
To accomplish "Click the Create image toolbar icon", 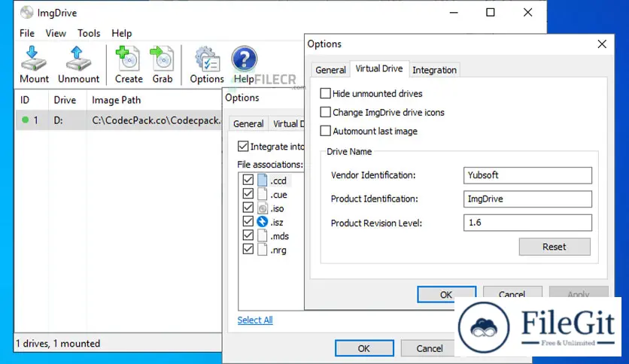I will [x=128, y=59].
